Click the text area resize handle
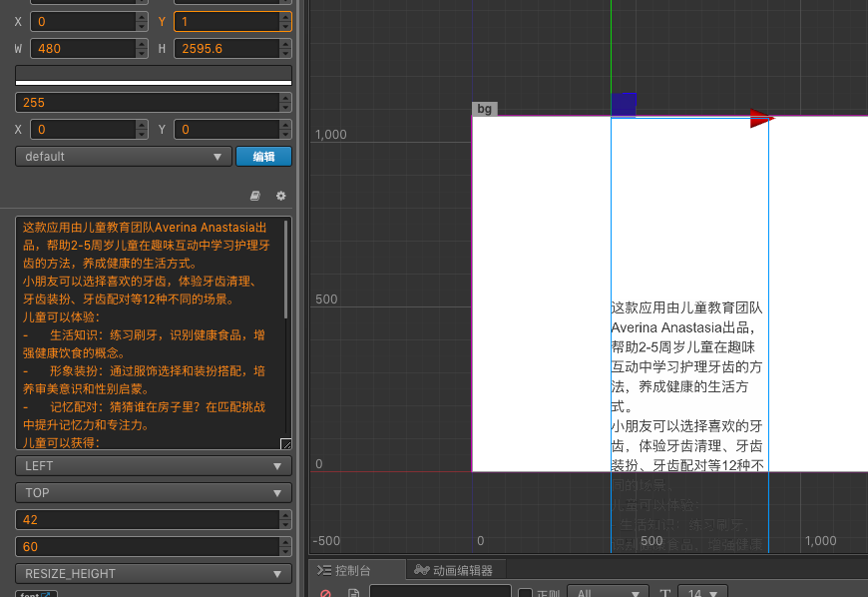Viewport: 868px width, 597px height. coord(286,443)
